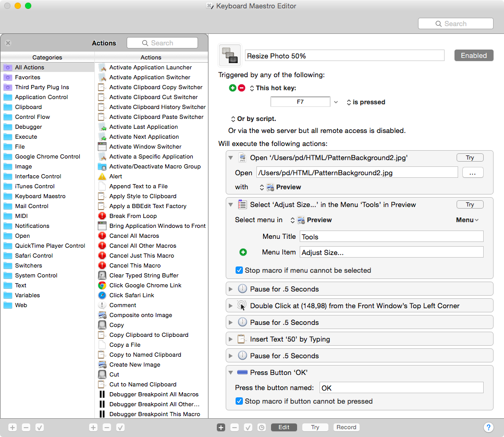504x437 pixels.
Task: Close the Actions panel with the X
Action: point(8,43)
